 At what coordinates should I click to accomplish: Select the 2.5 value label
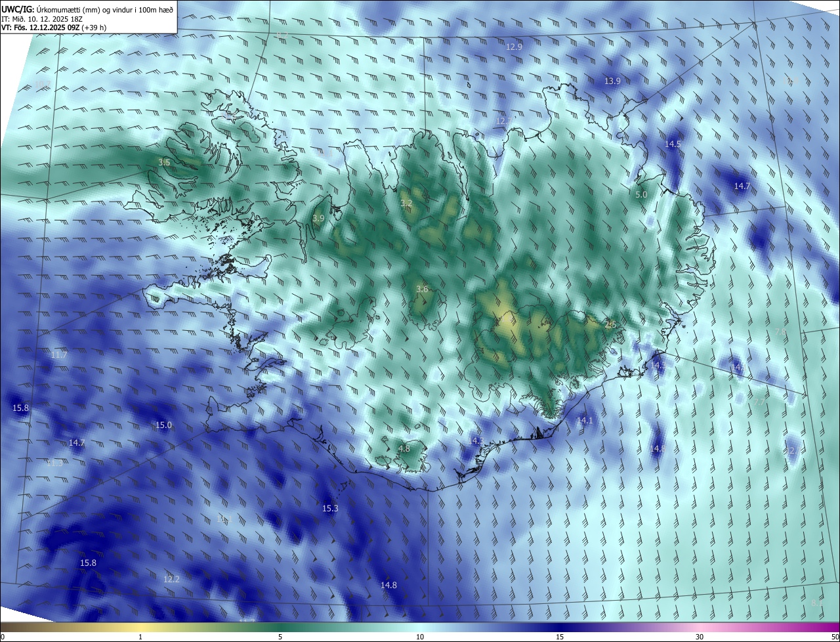(x=610, y=324)
